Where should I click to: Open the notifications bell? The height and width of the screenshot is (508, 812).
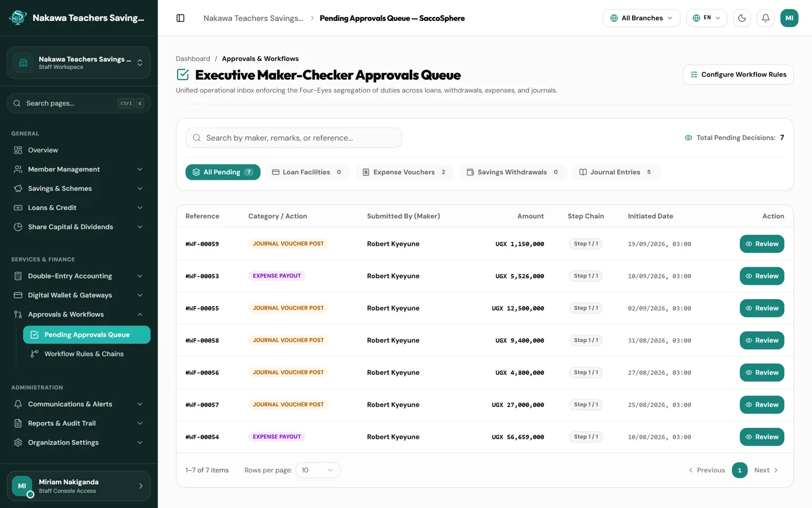pyautogui.click(x=766, y=18)
